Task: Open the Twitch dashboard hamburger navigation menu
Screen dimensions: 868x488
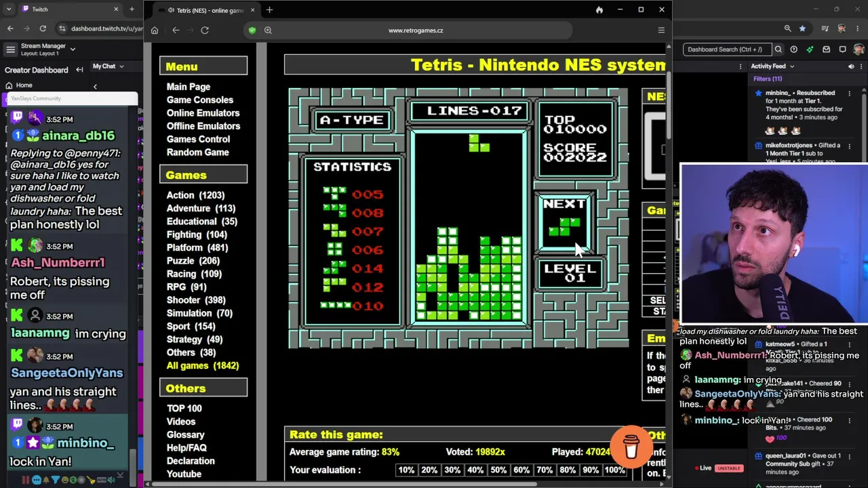Action: pos(10,49)
